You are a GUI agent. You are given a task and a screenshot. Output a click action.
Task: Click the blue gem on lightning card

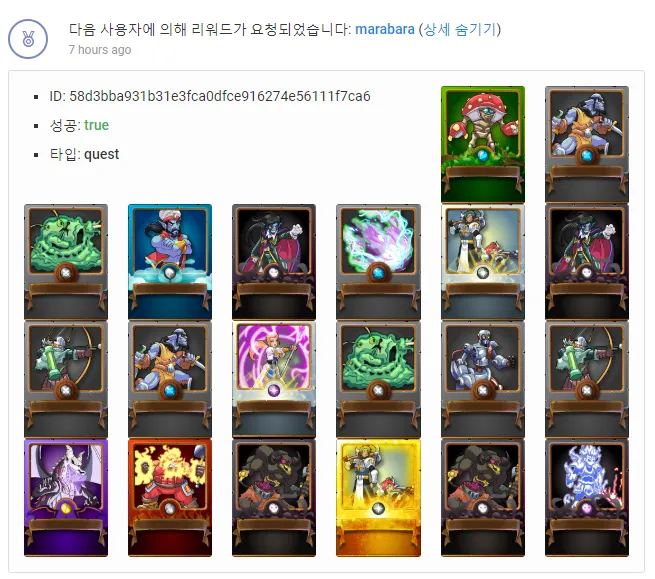(x=378, y=273)
